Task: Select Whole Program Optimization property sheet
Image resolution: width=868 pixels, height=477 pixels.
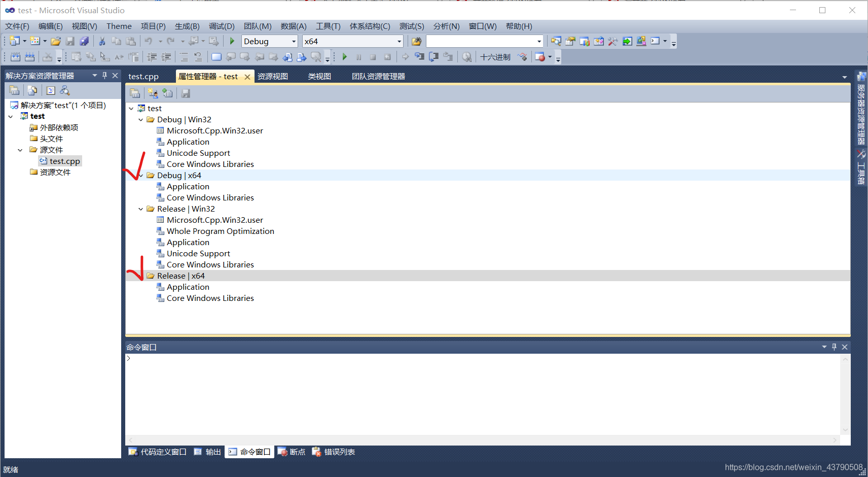Action: 221,231
